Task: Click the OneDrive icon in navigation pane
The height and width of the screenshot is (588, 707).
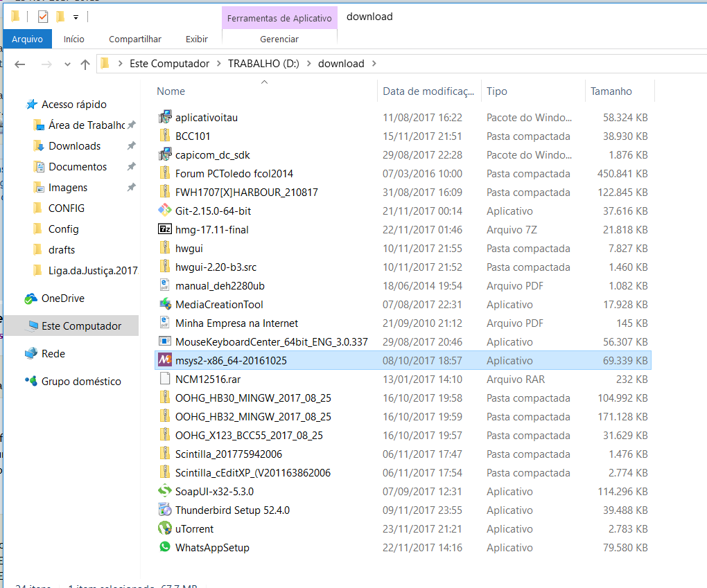Action: pos(31,299)
